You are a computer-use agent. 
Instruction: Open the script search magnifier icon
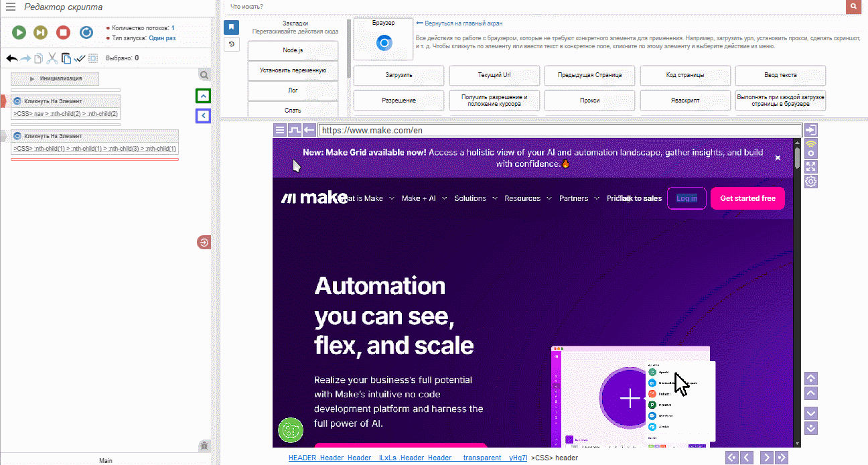coord(204,75)
